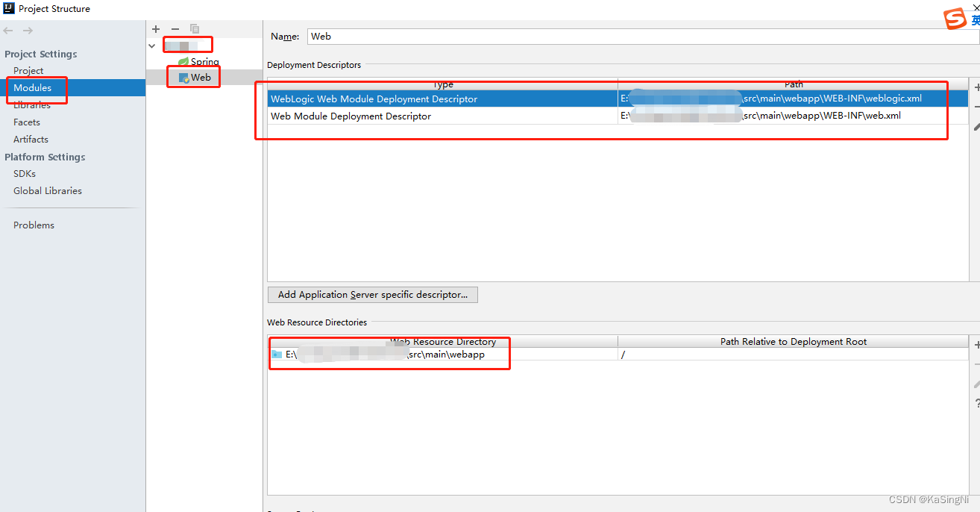Viewport: 980px width, 512px height.
Task: Add deployment descriptor via right-side plus icon
Action: click(x=976, y=87)
